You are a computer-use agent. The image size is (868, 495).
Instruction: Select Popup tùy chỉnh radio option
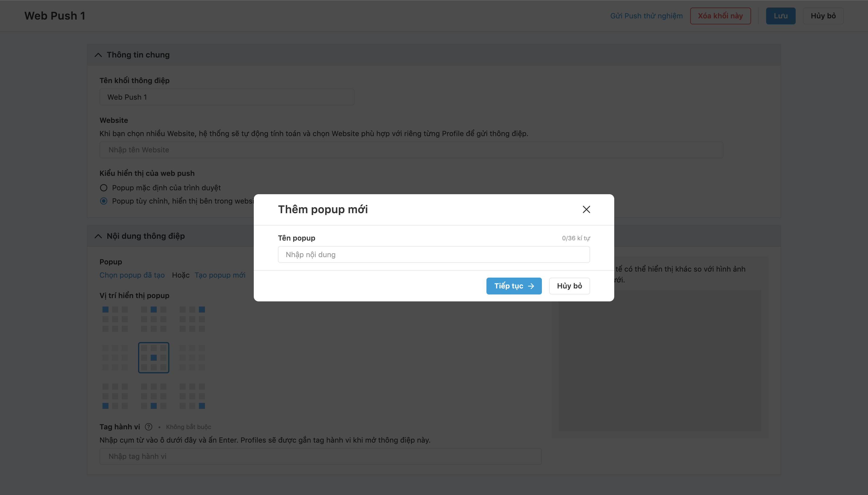click(x=103, y=201)
